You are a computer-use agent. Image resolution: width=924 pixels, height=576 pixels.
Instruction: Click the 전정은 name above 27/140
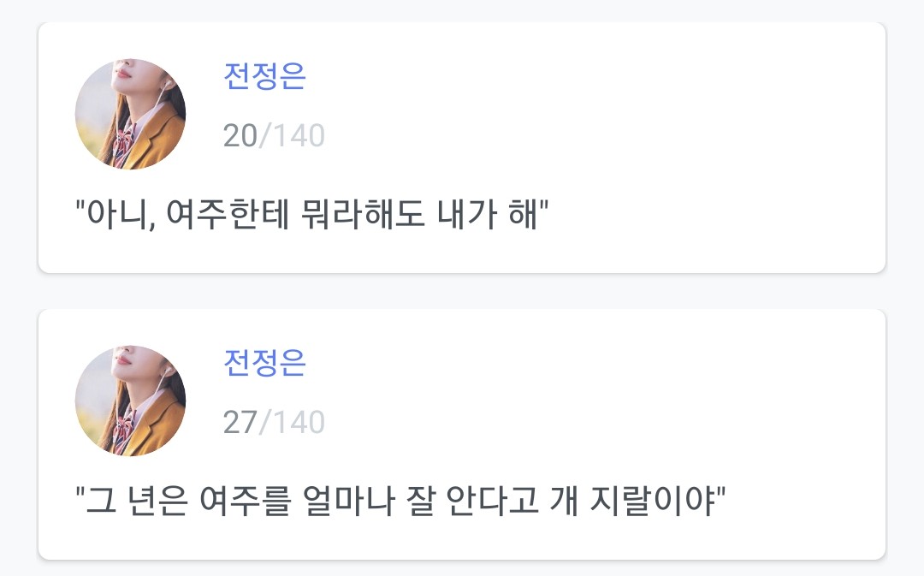(264, 364)
